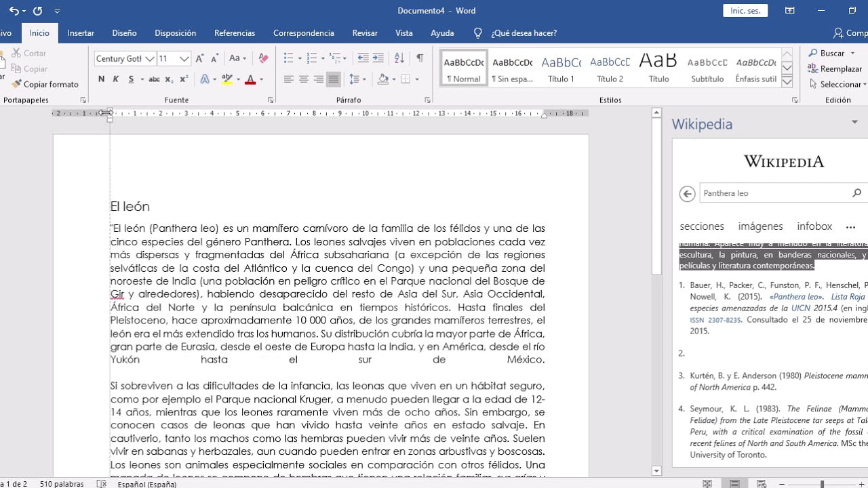Open the Diseño ribbon tab

tap(125, 33)
